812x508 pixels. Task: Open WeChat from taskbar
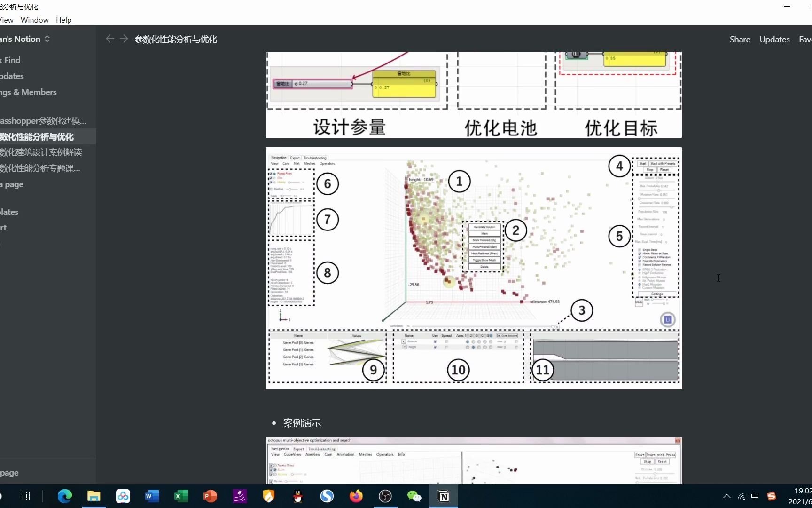(414, 496)
